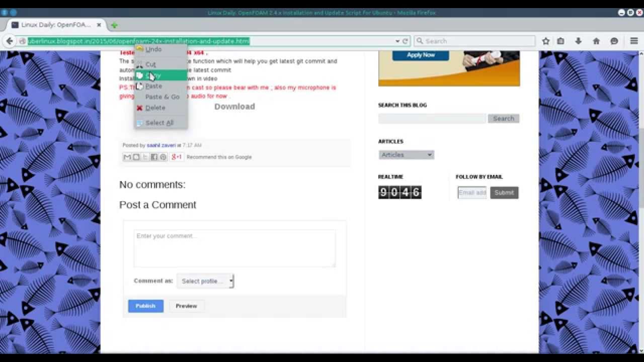Click the magnifier icon in search bar
Viewport: 644px width, 362px height.
coord(420,41)
